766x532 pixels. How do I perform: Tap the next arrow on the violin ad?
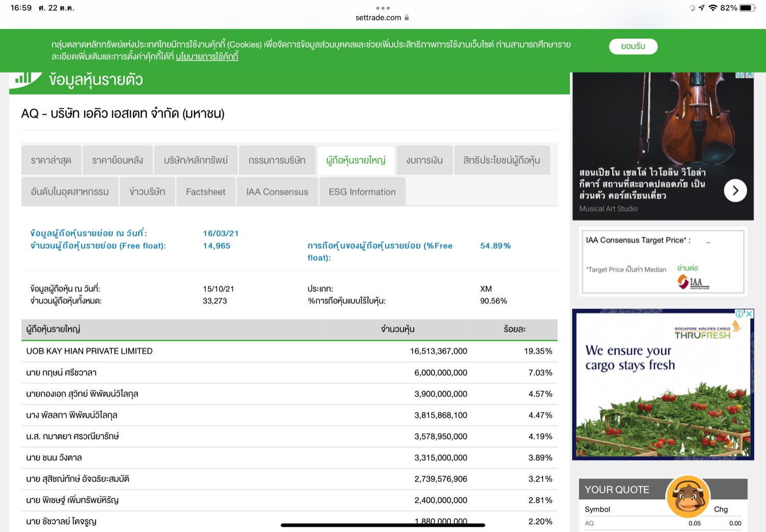(x=735, y=190)
